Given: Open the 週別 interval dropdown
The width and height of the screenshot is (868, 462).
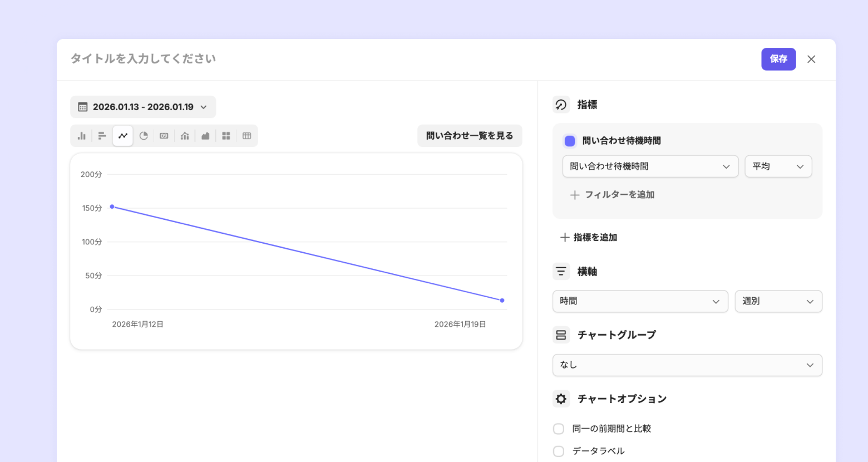Looking at the screenshot, I should 778,301.
